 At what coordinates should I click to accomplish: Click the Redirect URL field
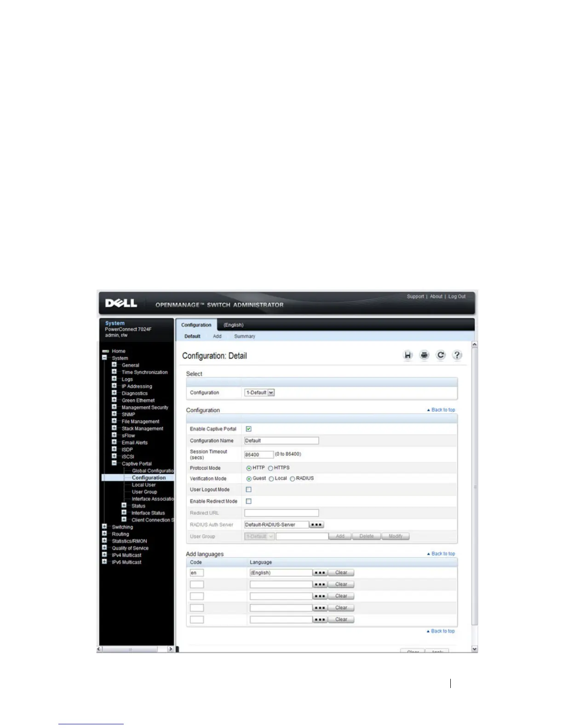tap(281, 513)
